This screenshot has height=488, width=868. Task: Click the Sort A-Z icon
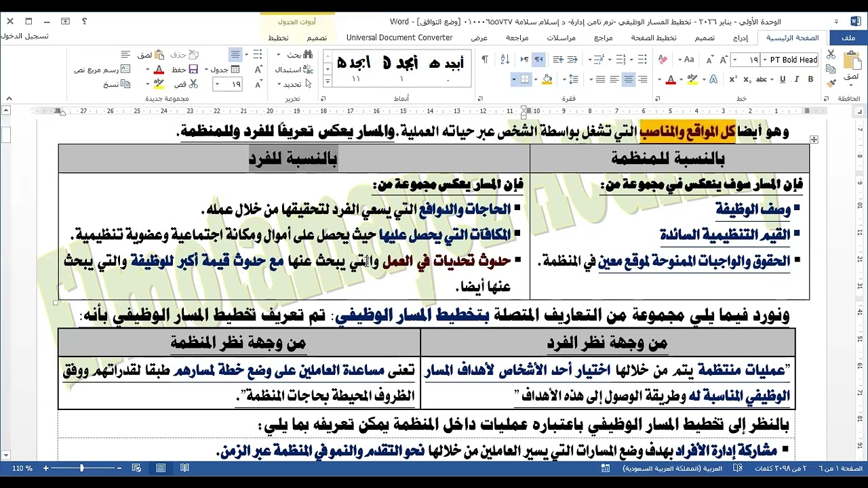(505, 60)
